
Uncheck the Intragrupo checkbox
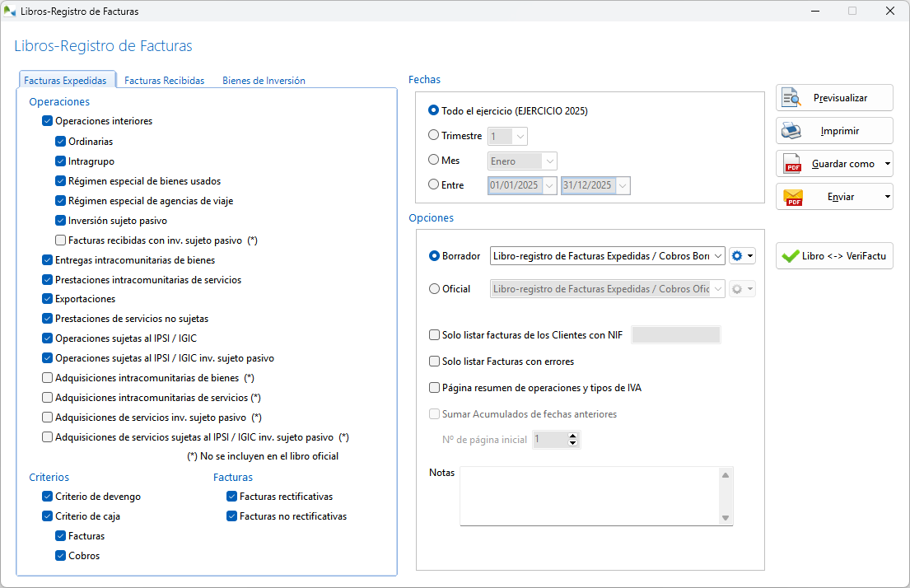61,161
